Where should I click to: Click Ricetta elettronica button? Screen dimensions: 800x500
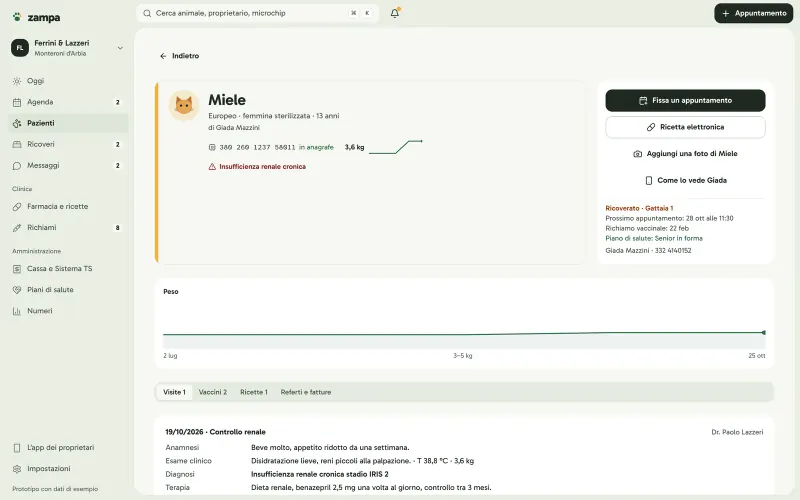click(685, 127)
